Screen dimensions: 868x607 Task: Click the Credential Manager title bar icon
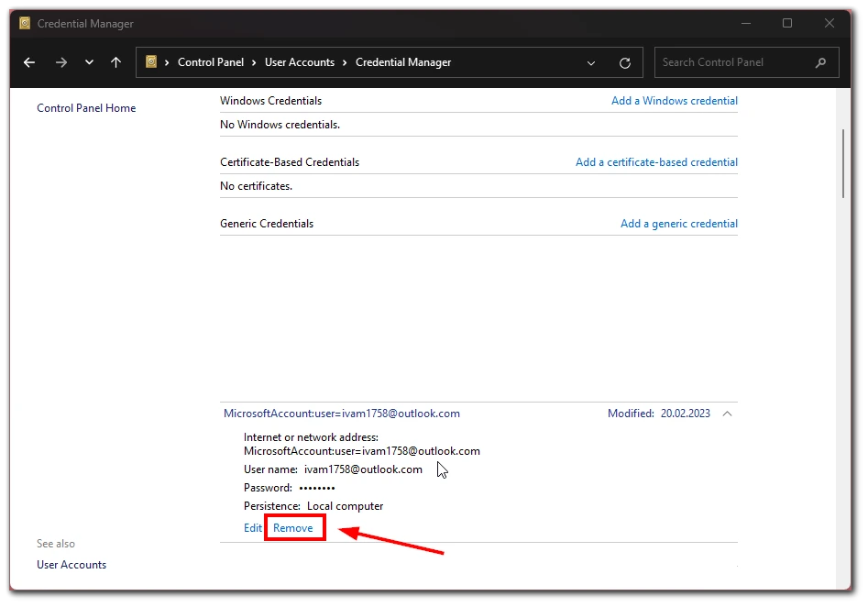point(25,23)
